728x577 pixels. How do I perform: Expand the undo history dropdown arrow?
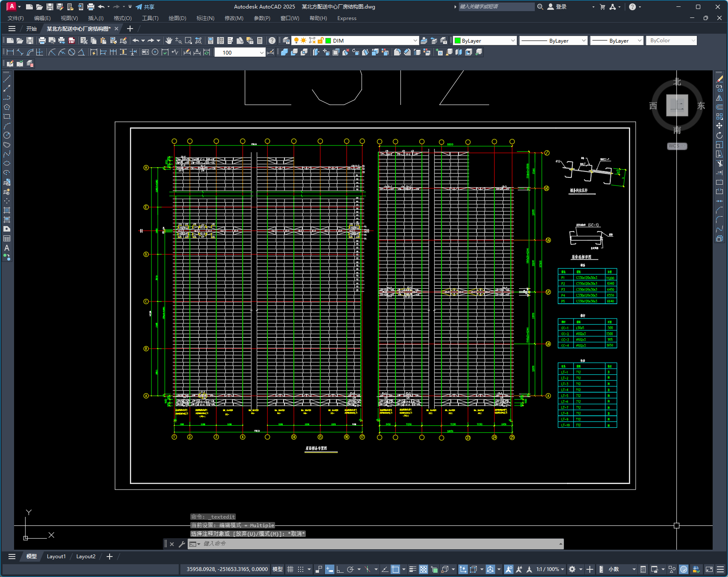143,41
